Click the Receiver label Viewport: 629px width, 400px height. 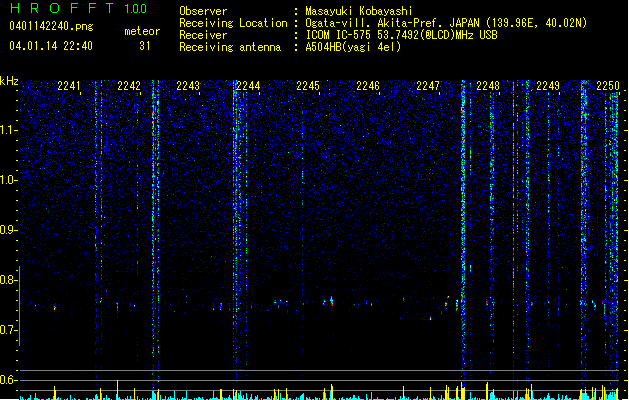203,35
